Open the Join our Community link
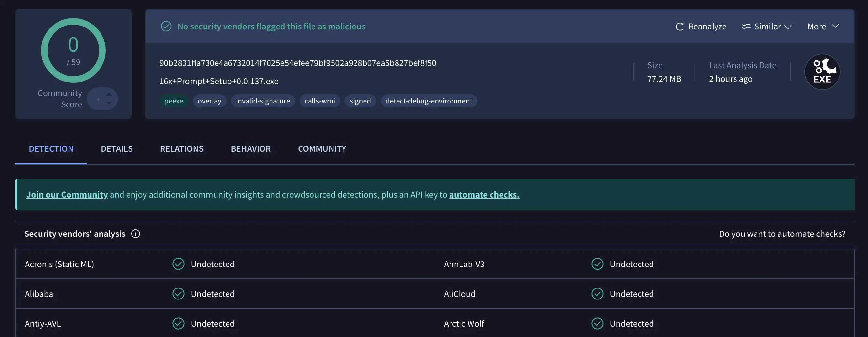This screenshot has width=868, height=337. click(67, 195)
